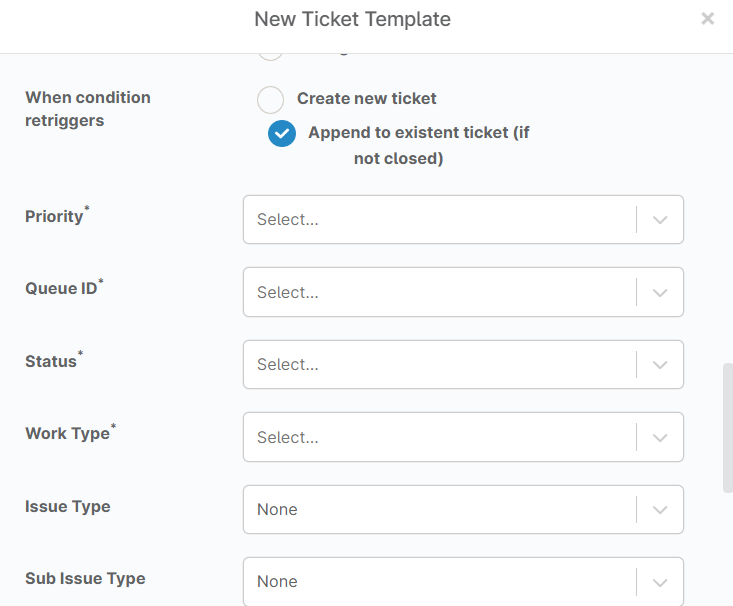Click the vertical scrollbar thumb of the dialog

(728, 427)
